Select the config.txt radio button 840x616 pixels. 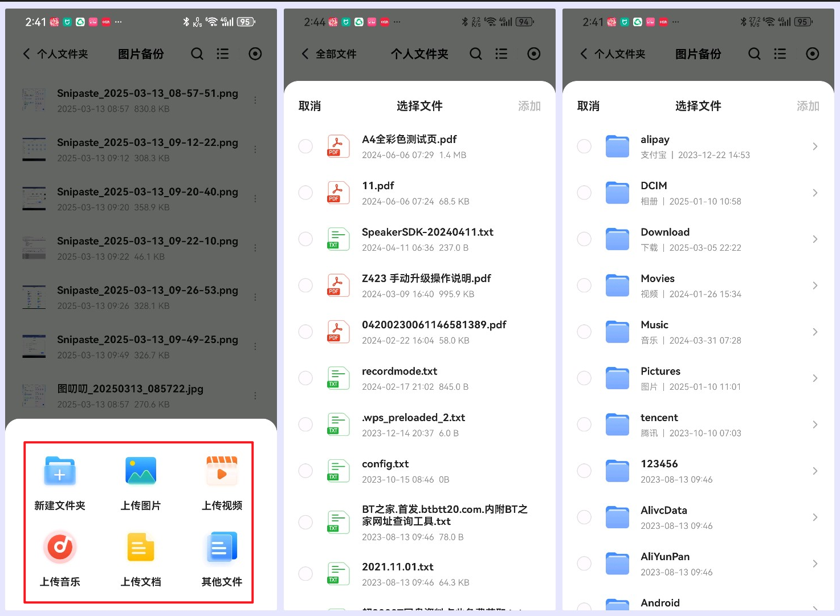tap(305, 471)
